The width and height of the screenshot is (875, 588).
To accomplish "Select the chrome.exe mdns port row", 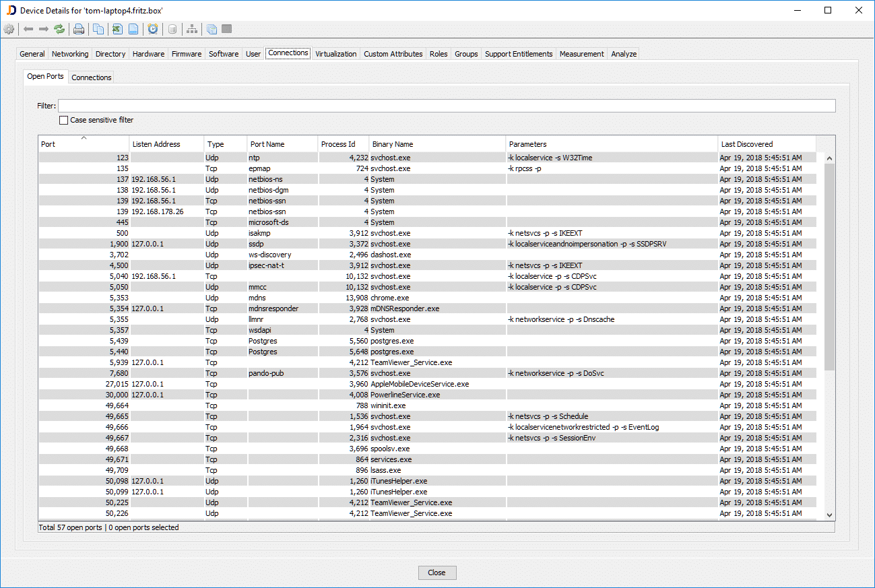I will 389,298.
